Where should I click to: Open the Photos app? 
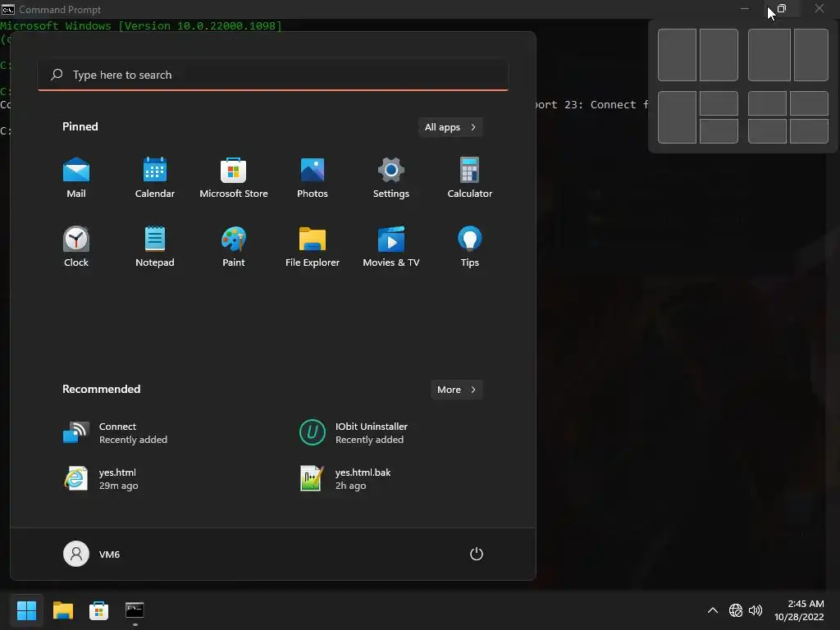pos(313,178)
